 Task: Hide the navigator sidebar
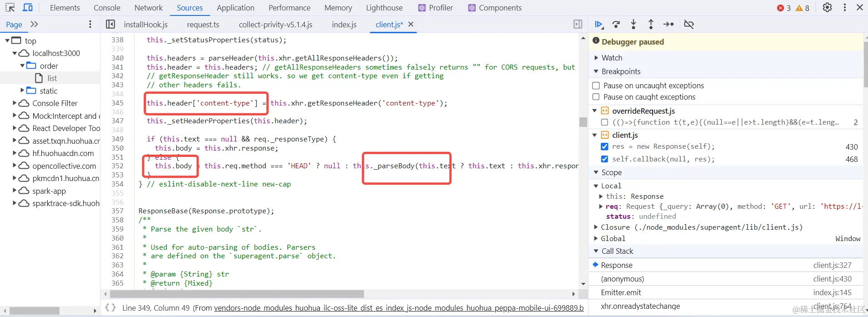(x=110, y=24)
